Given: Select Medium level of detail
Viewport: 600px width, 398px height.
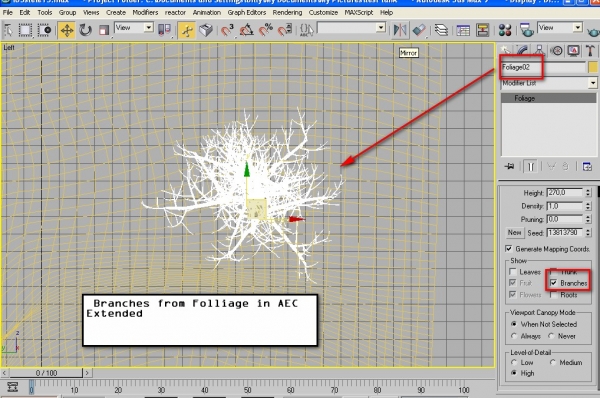Looking at the screenshot, I should coord(553,362).
